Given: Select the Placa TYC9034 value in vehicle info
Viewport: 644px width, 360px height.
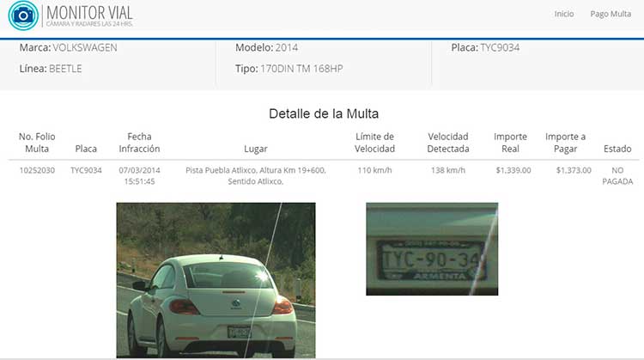Looking at the screenshot, I should [500, 47].
